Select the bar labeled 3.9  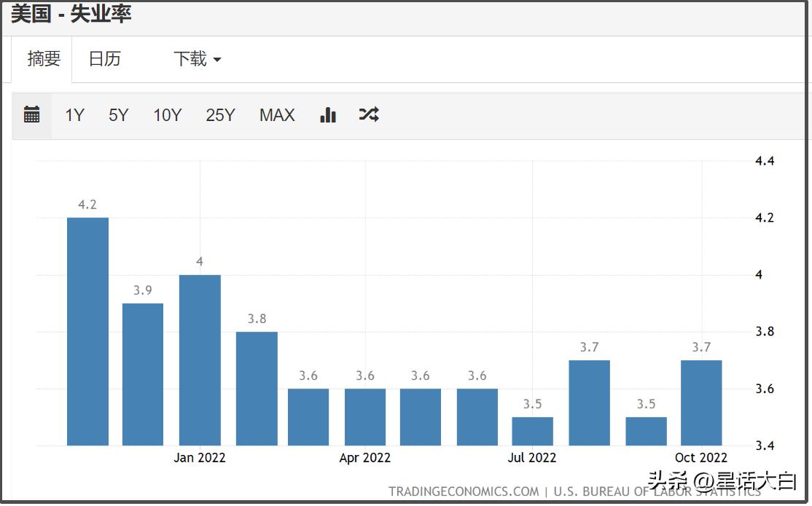point(143,374)
